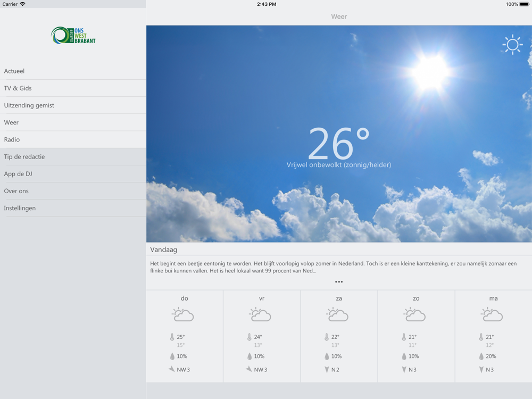Click the 20% rain chance value
532x399 pixels.
coord(491,356)
